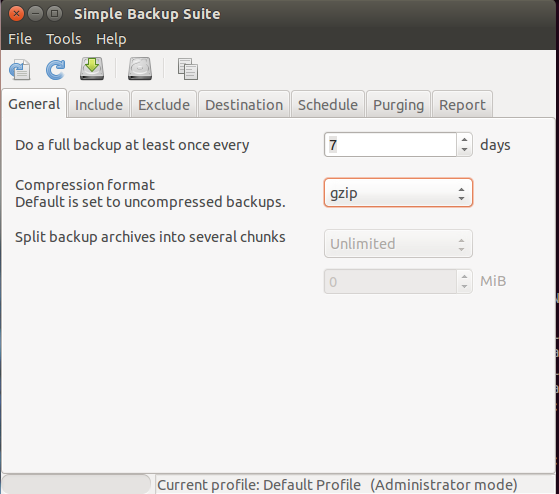This screenshot has height=494, width=559.
Task: Open the Unlimited chunk size dropdown
Action: pos(398,244)
